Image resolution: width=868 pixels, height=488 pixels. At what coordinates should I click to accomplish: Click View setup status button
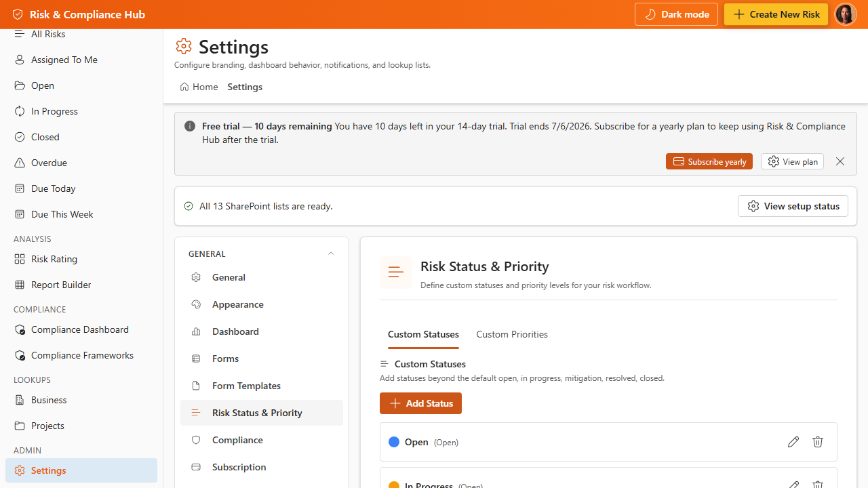[x=793, y=206]
